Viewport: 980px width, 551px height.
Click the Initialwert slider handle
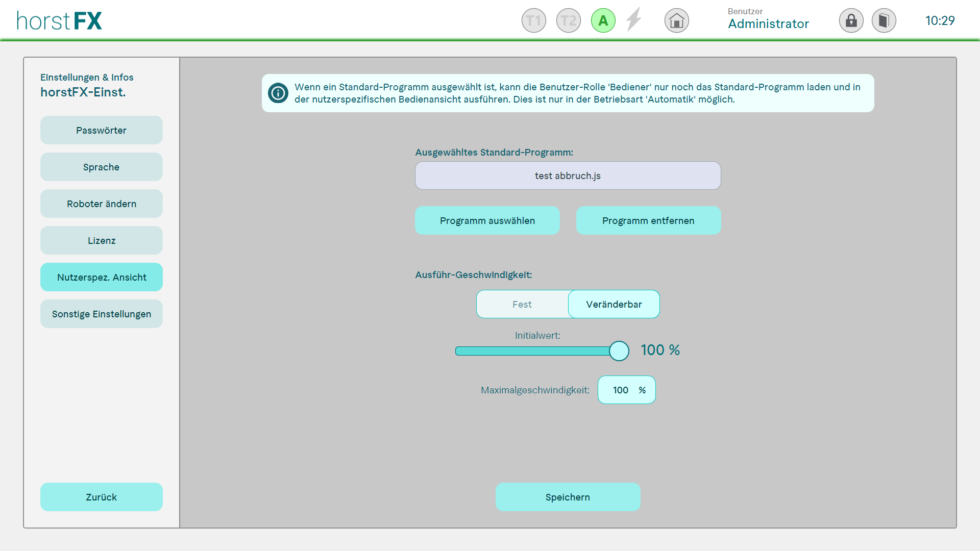point(619,351)
